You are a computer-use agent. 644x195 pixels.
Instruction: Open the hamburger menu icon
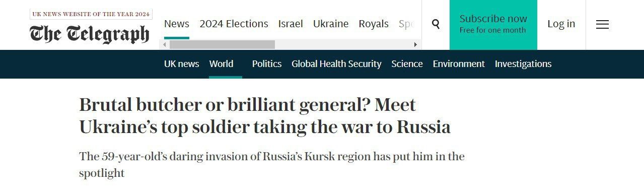click(x=602, y=24)
